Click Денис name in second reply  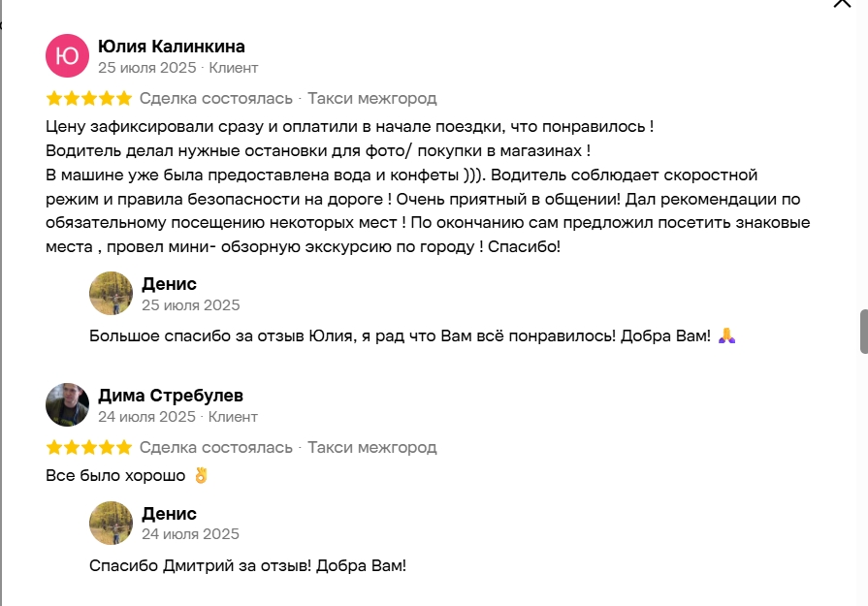(x=169, y=514)
